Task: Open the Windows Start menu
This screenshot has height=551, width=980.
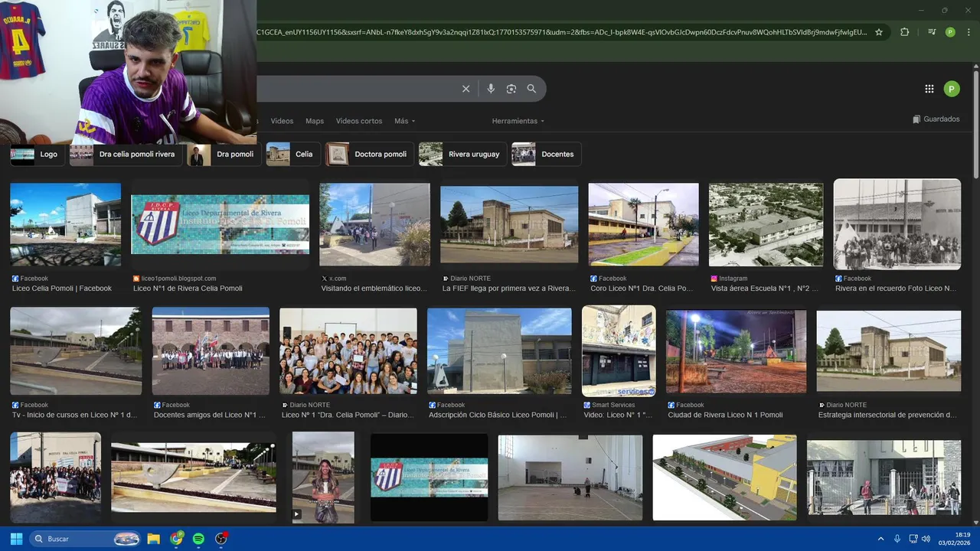Action: tap(16, 539)
